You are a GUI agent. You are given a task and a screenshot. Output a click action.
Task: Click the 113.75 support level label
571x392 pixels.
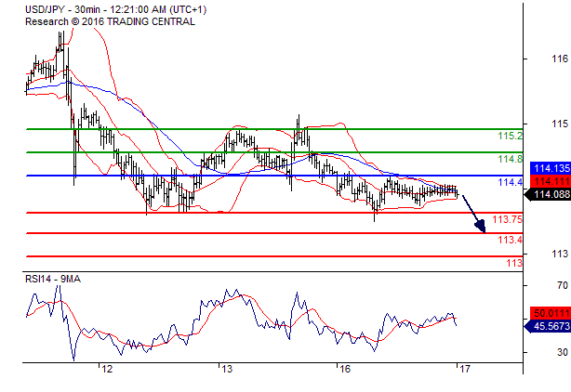point(507,220)
